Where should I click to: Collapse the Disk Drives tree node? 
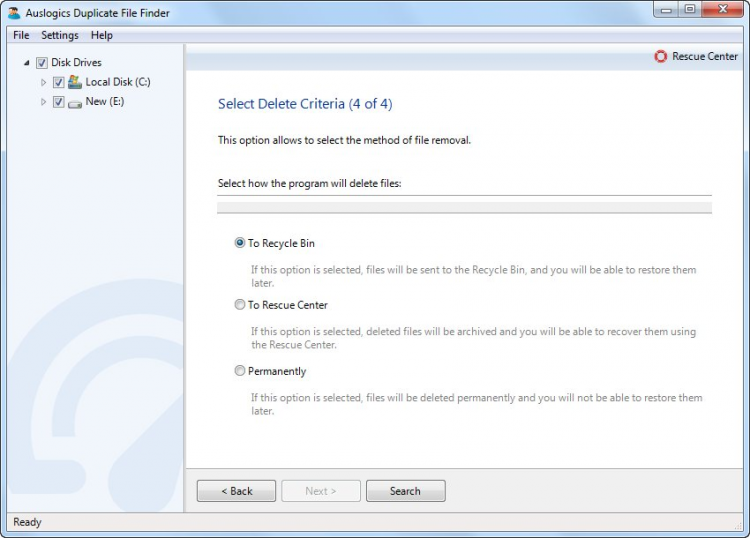pos(27,63)
